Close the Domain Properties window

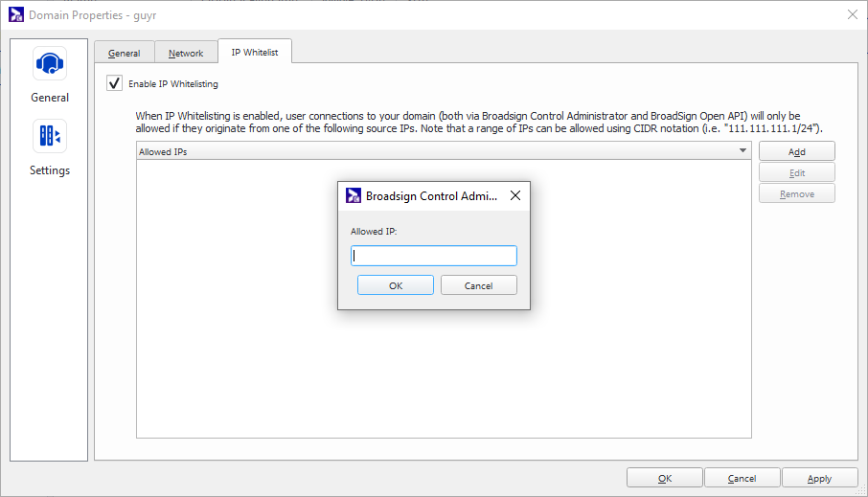[x=852, y=14]
